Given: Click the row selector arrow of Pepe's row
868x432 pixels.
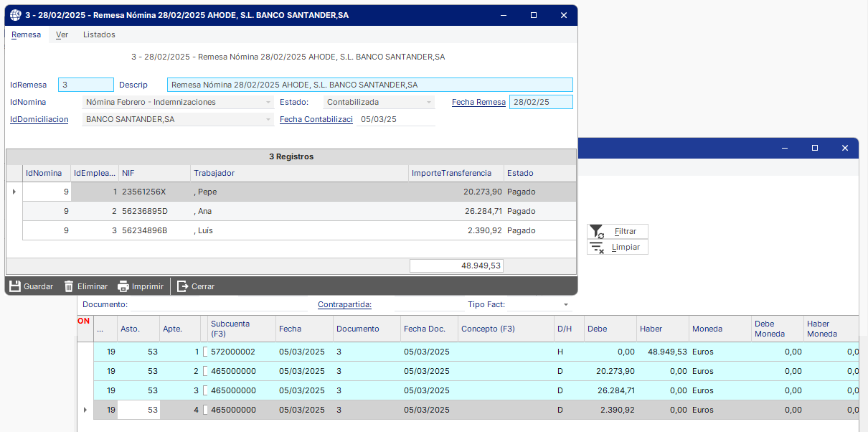Looking at the screenshot, I should (14, 192).
